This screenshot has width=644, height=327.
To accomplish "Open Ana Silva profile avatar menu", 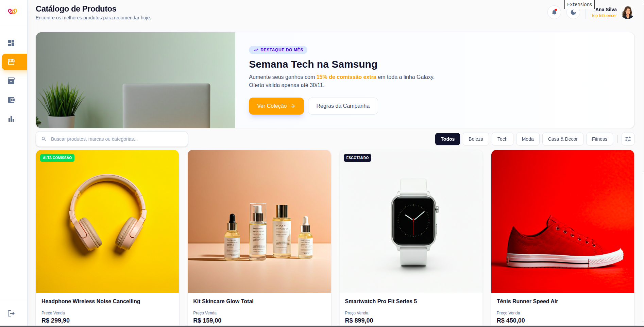I will [628, 13].
